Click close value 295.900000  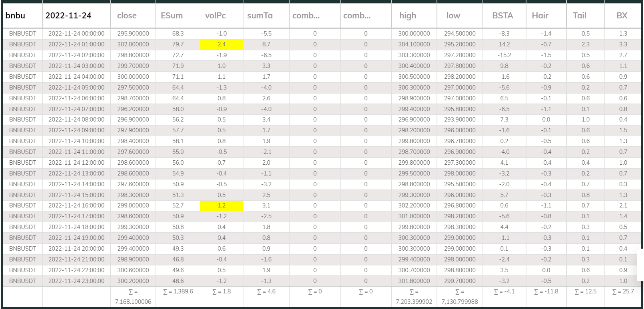click(133, 34)
